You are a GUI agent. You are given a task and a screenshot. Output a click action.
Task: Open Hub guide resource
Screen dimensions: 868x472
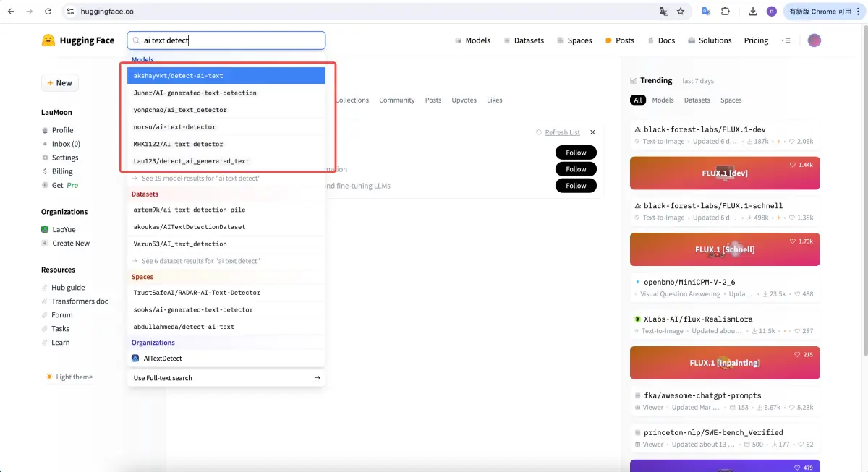click(68, 288)
